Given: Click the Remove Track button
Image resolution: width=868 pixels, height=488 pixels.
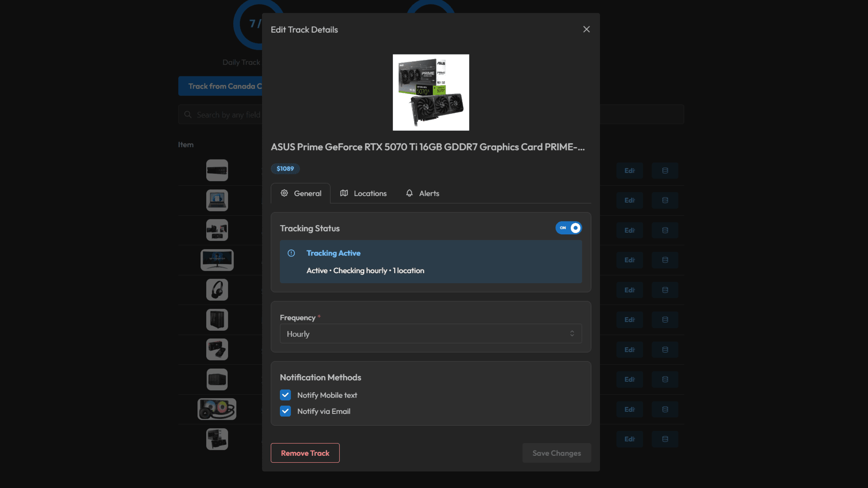Looking at the screenshot, I should (x=305, y=453).
